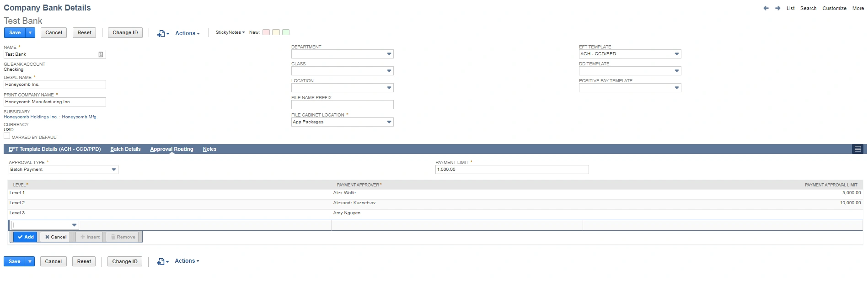Expand the Approval Type dropdown
The height and width of the screenshot is (281, 868).
[114, 170]
